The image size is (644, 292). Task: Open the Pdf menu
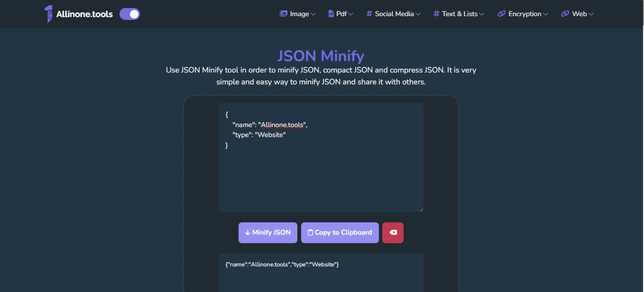click(x=341, y=14)
